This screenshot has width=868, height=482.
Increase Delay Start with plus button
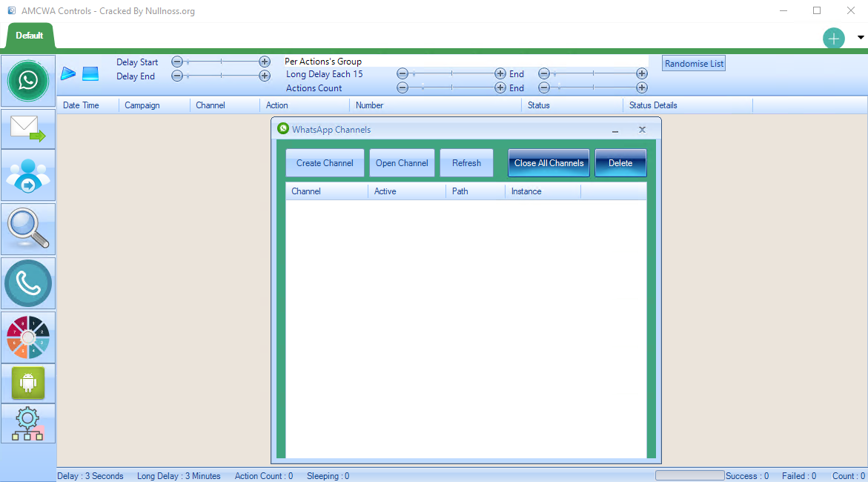265,62
